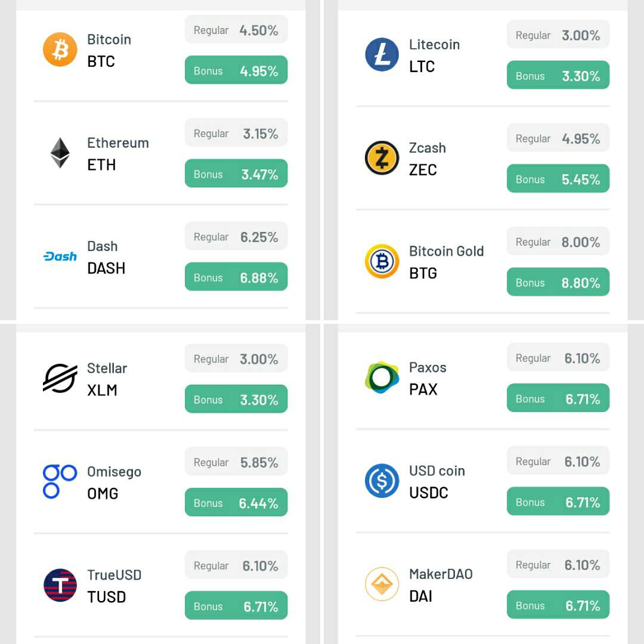
Task: Click the Paxos logo icon
Action: click(x=382, y=377)
